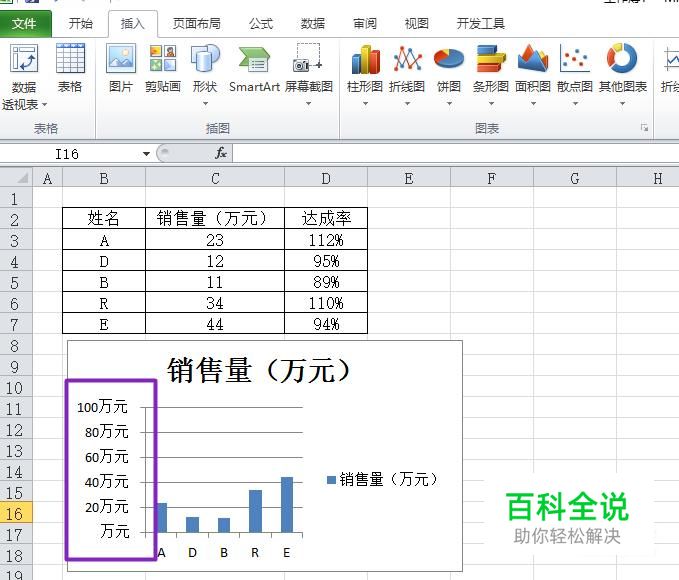Insert a 饼图 pie chart

pos(449,58)
